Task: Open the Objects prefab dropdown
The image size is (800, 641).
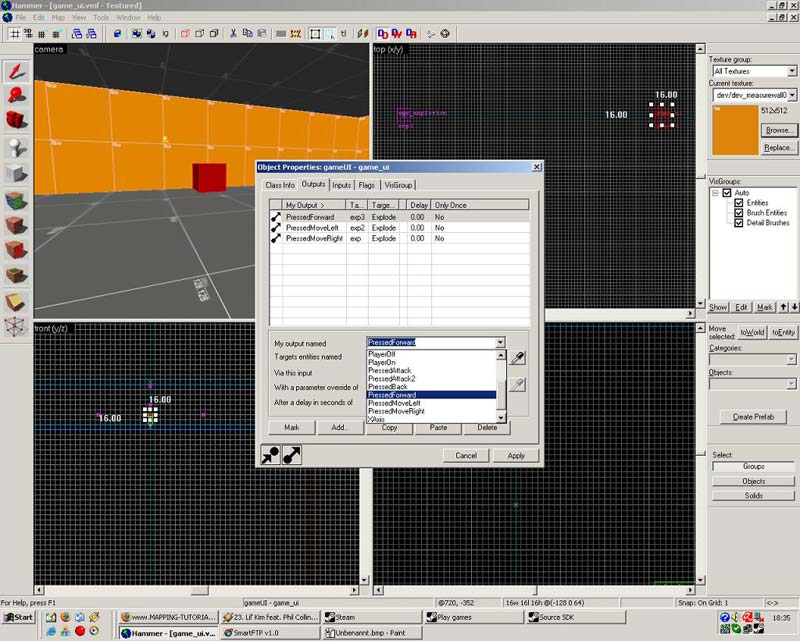Action: (x=791, y=383)
